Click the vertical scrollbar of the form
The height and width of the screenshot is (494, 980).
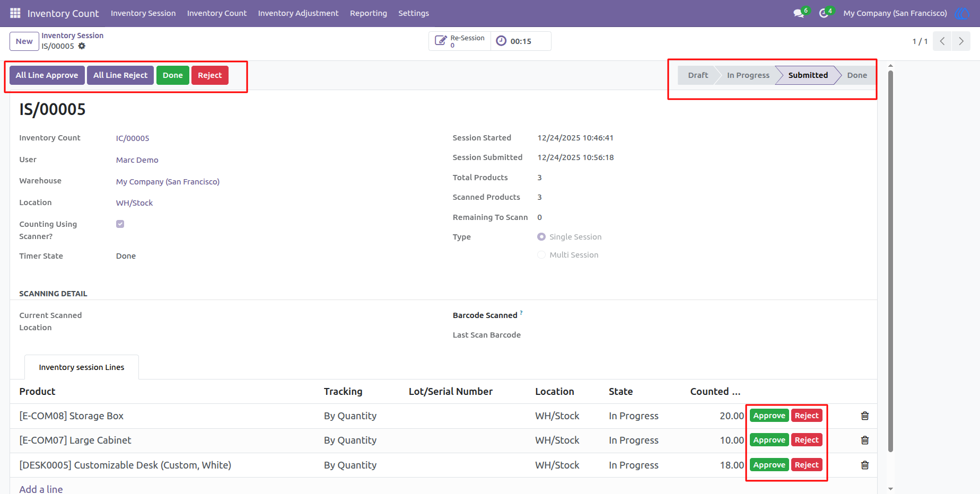coord(890,261)
